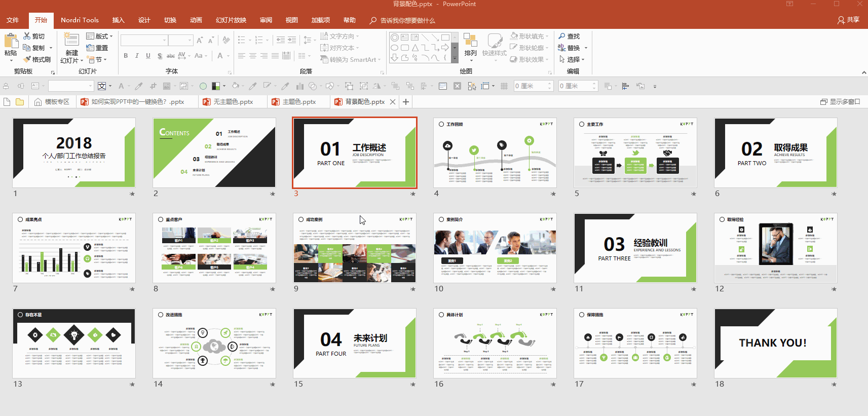The height and width of the screenshot is (416, 868).
Task: Switch to the Nordri Tools tab
Action: pos(80,20)
